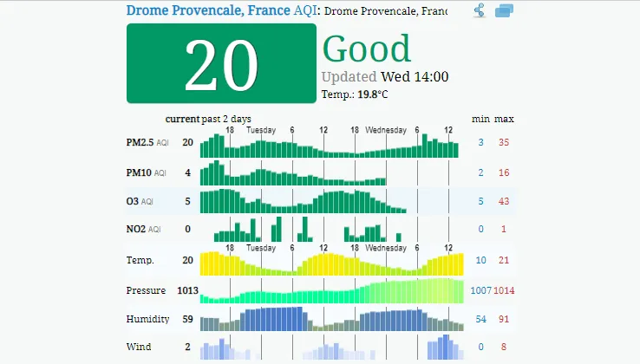Click the blue Humidity history chart
This screenshot has height=364, width=640.
click(x=330, y=320)
